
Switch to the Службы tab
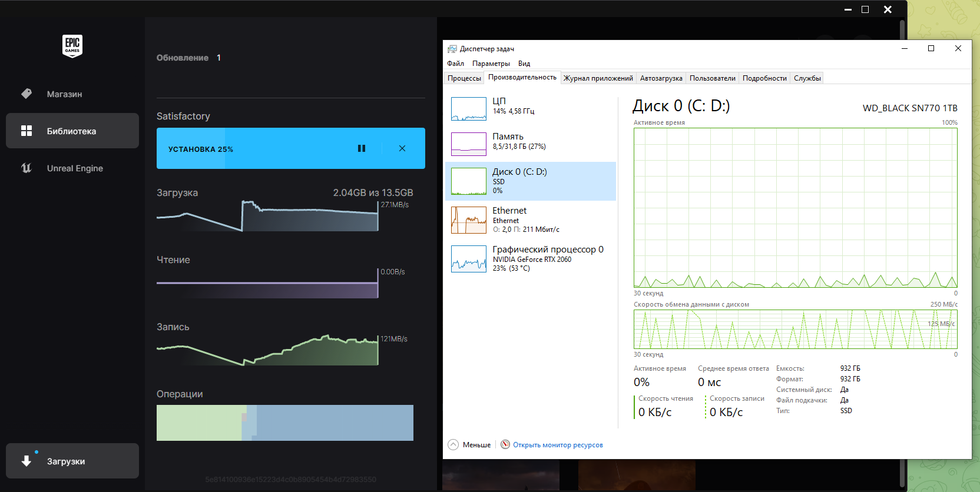(x=807, y=78)
